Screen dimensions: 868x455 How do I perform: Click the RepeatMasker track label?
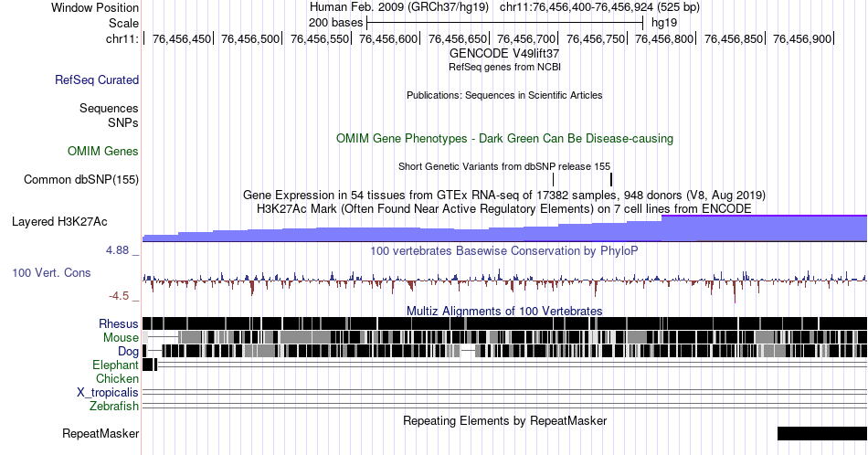pyautogui.click(x=101, y=433)
